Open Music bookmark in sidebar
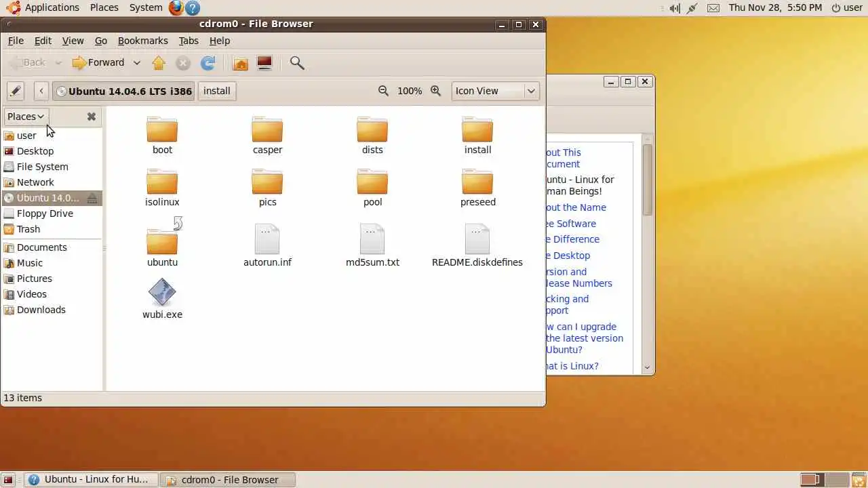The height and width of the screenshot is (488, 868). point(52,263)
